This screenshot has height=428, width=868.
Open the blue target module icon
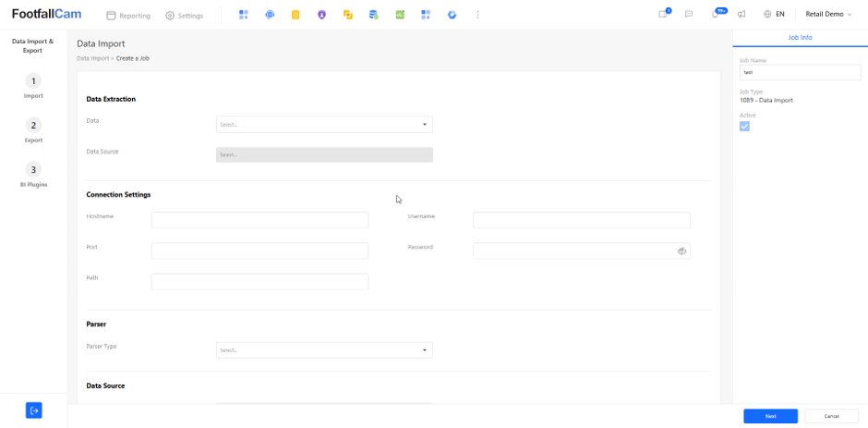[x=270, y=15]
